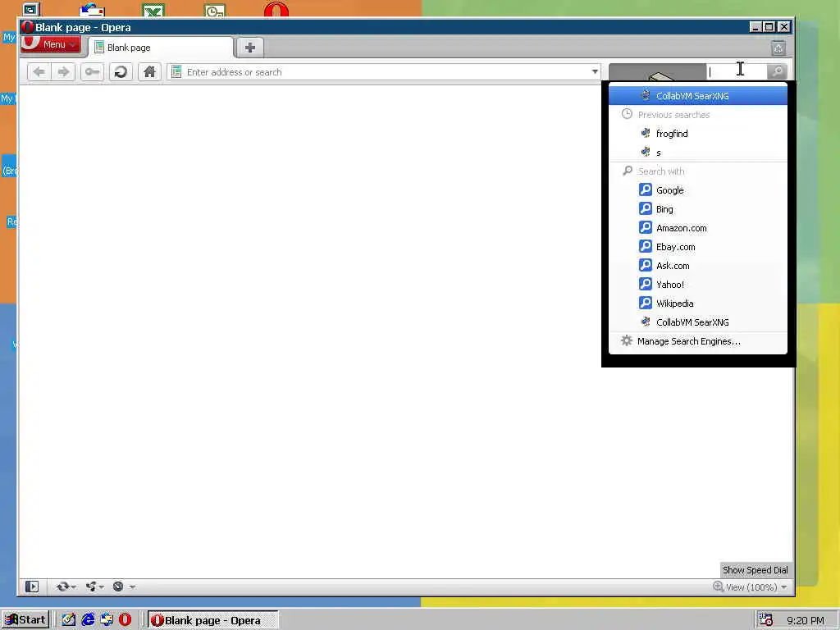Select CollabVM SearXNG under Search with

[x=698, y=322]
